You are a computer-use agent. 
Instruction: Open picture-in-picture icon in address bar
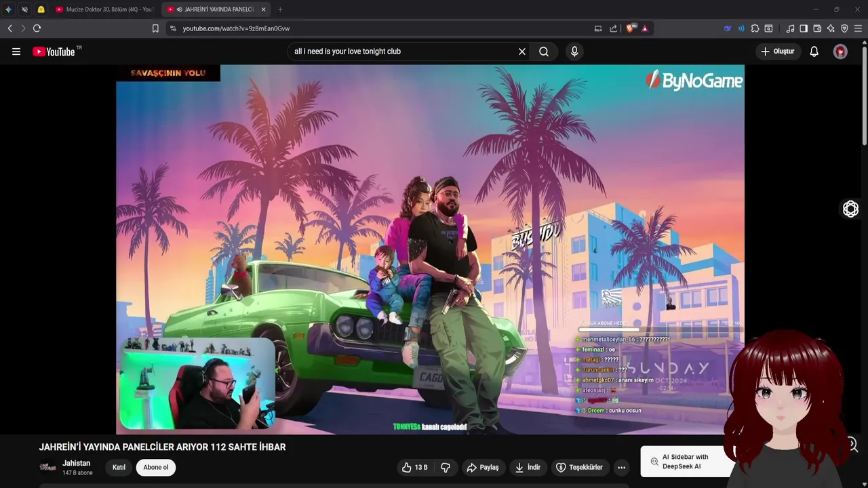pyautogui.click(x=598, y=28)
